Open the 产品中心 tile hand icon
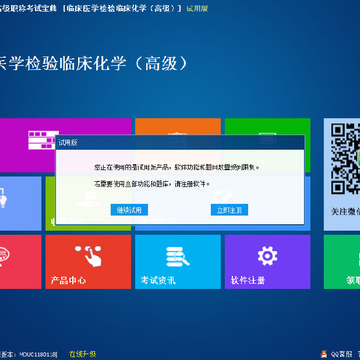The width and height of the screenshot is (360, 360). pyautogui.click(x=88, y=256)
